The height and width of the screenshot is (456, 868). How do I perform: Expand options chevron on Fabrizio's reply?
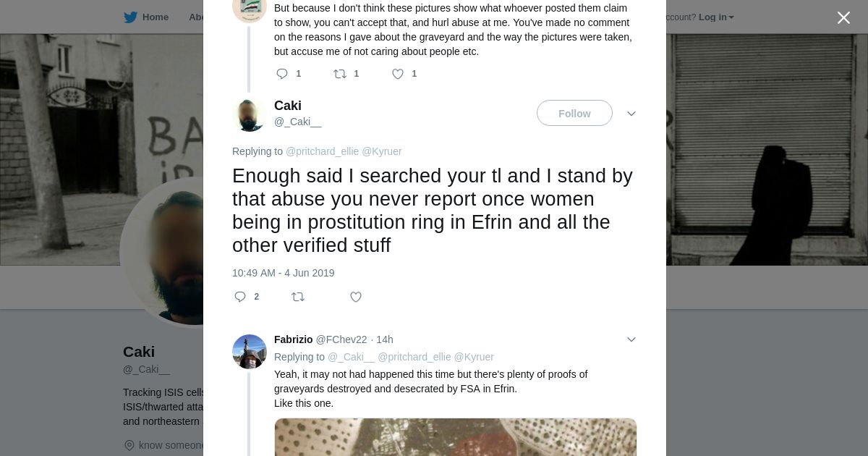[x=631, y=339]
